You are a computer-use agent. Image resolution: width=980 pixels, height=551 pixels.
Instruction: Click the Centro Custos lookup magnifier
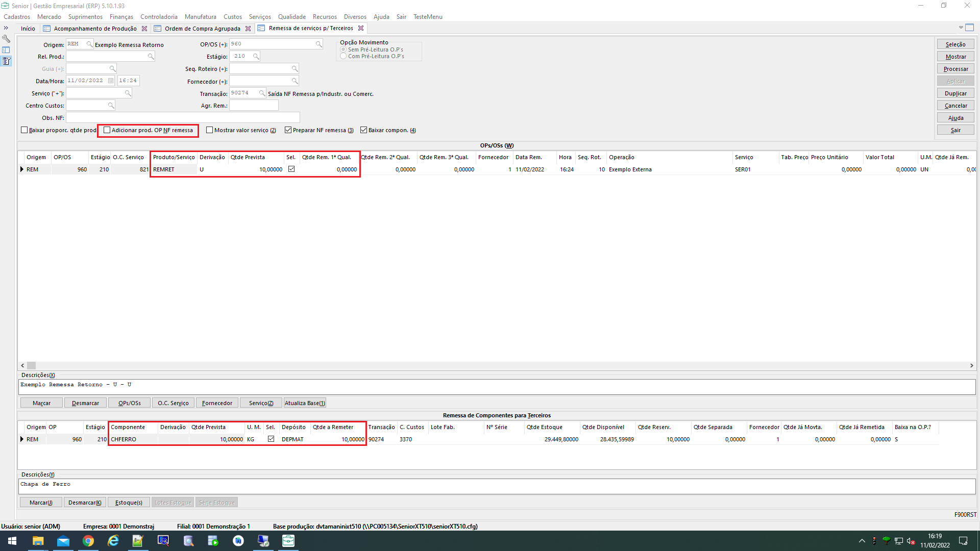111,105
